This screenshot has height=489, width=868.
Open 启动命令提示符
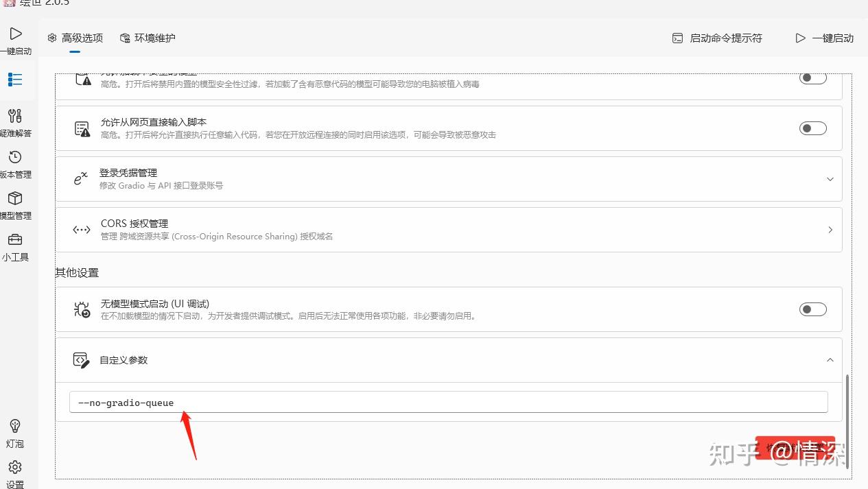tap(716, 38)
